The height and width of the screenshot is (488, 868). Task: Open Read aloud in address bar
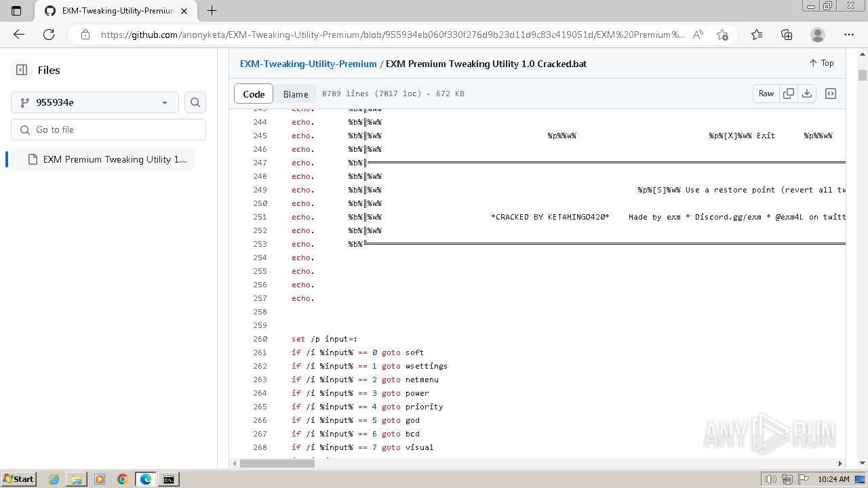click(x=698, y=35)
